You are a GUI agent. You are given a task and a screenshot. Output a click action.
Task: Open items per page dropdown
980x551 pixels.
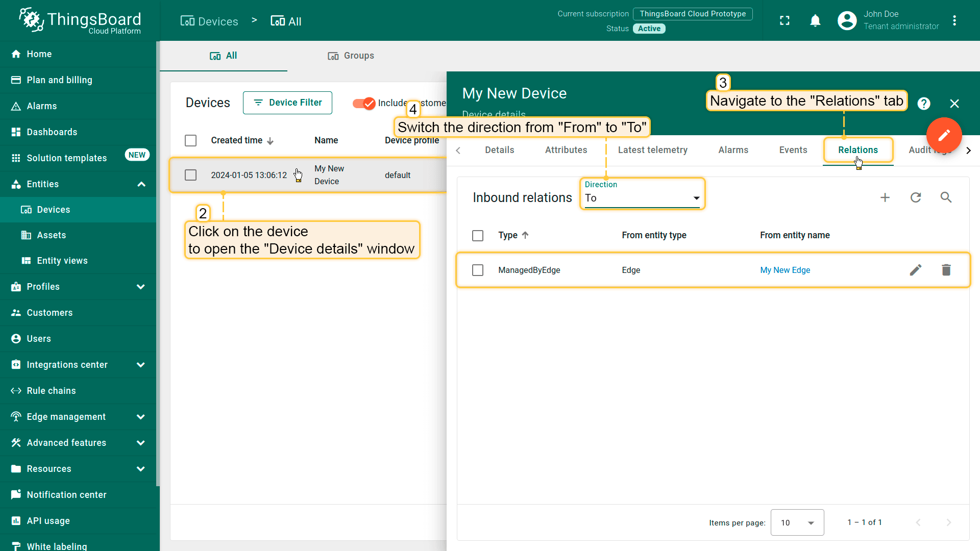797,522
